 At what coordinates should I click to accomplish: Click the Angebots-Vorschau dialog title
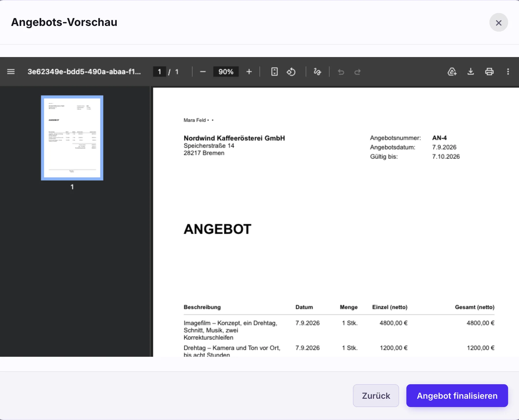click(x=64, y=22)
